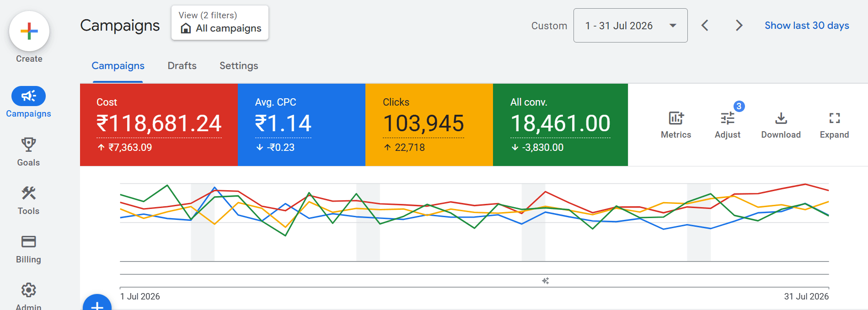This screenshot has height=310, width=868.
Task: Open the Goals trophy section
Action: (x=28, y=152)
